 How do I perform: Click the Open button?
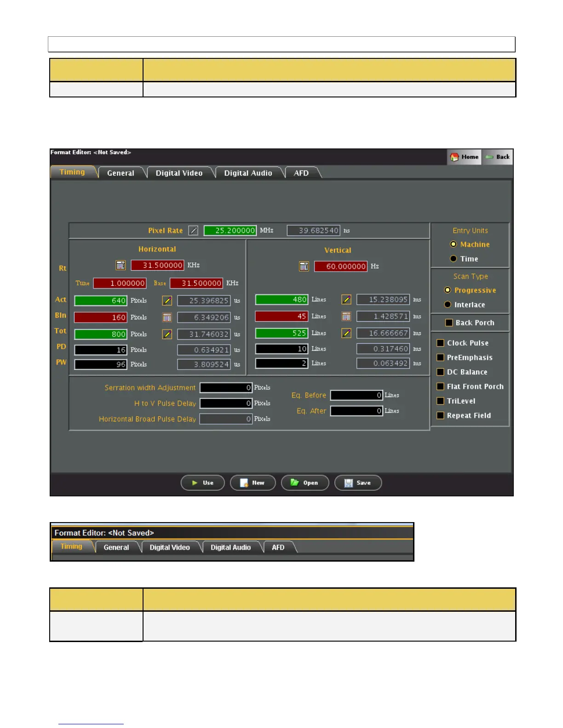pos(305,483)
